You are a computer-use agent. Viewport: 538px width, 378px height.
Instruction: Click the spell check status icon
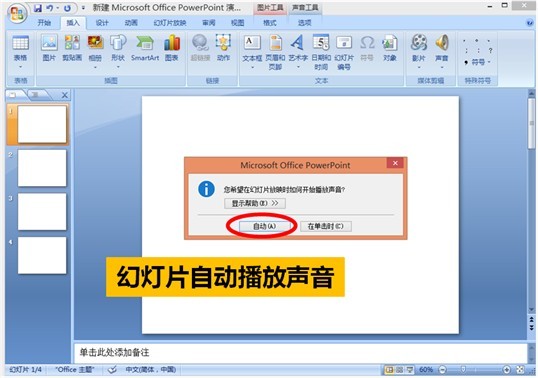point(112,370)
